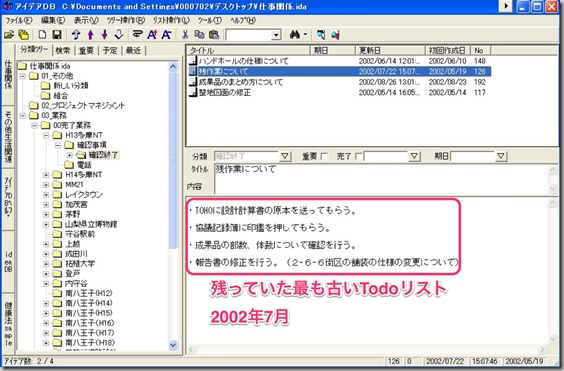
Task: Select the その他生活関連 vertical side tab
Action: point(8,137)
